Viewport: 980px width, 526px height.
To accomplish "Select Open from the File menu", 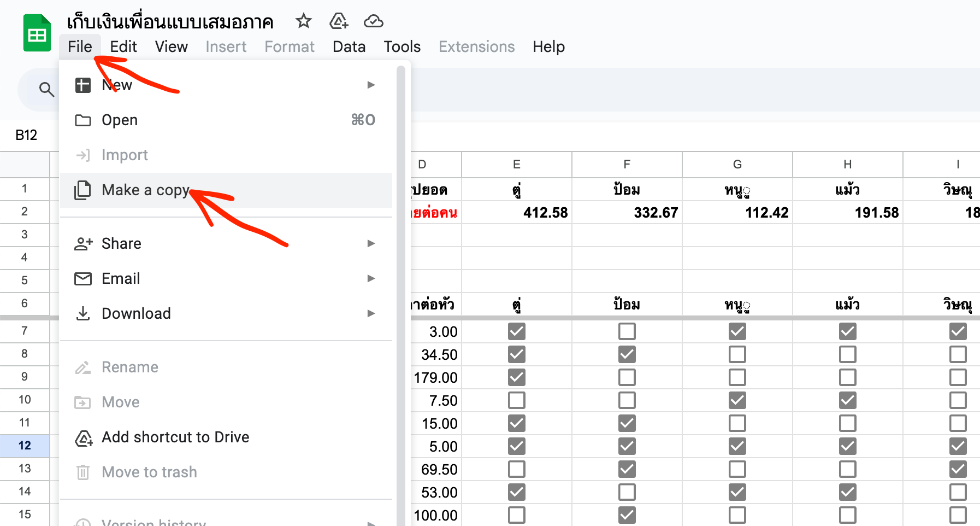I will pyautogui.click(x=226, y=120).
